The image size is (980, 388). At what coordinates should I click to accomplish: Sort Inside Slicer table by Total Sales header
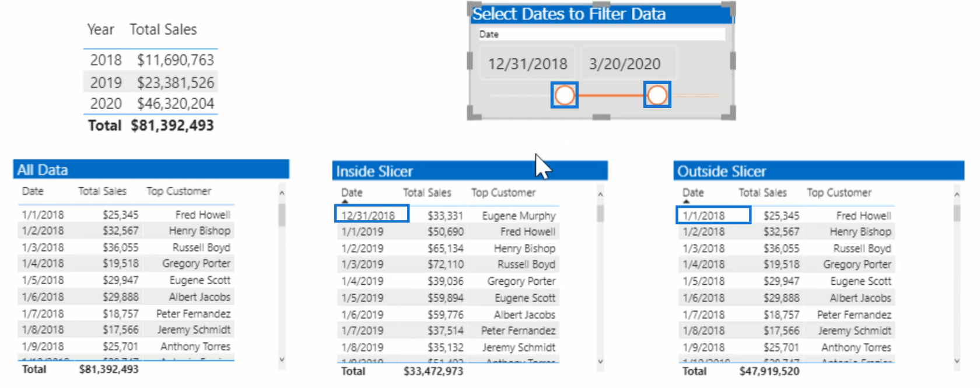click(427, 193)
